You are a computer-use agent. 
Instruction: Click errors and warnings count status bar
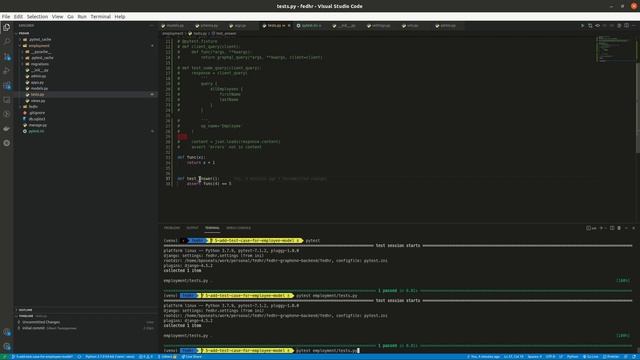click(x=146, y=357)
